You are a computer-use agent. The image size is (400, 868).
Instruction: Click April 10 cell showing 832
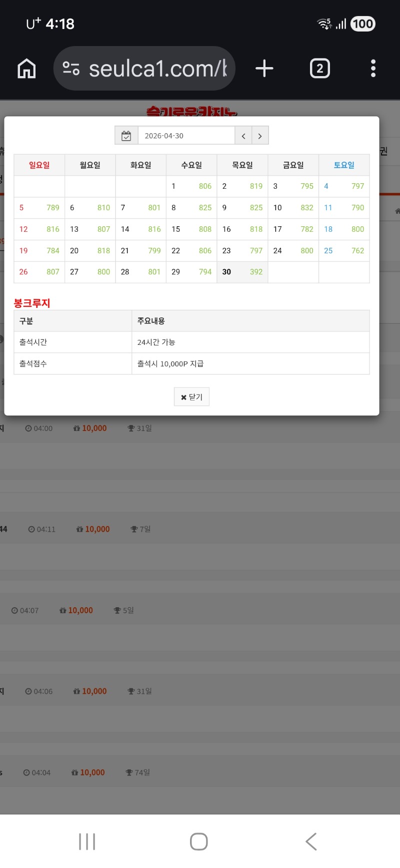(x=293, y=208)
